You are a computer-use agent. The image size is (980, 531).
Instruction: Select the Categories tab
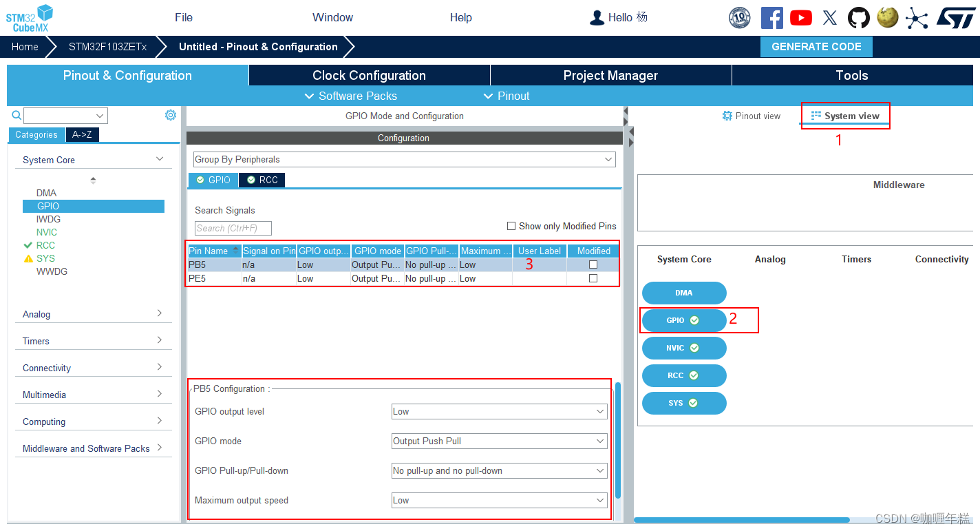[37, 134]
